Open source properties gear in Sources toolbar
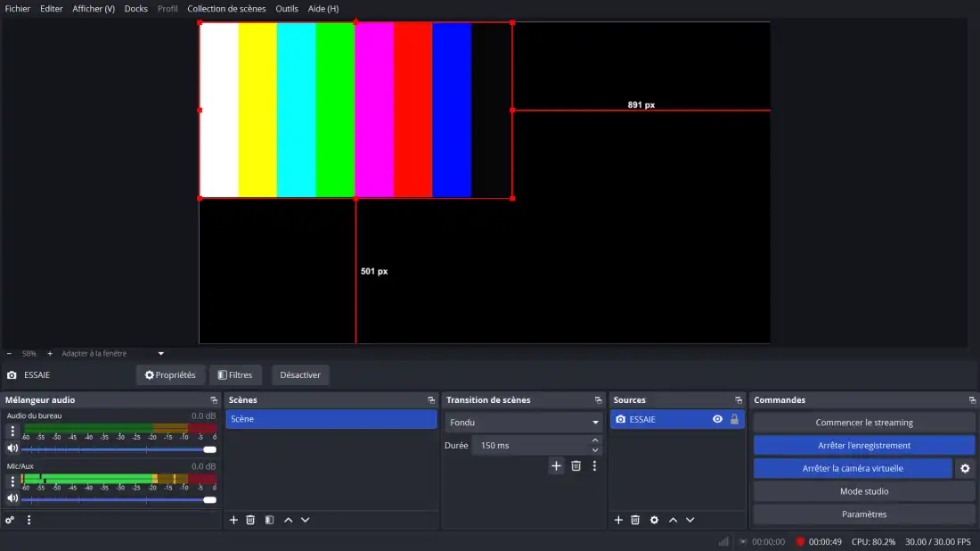 [654, 520]
